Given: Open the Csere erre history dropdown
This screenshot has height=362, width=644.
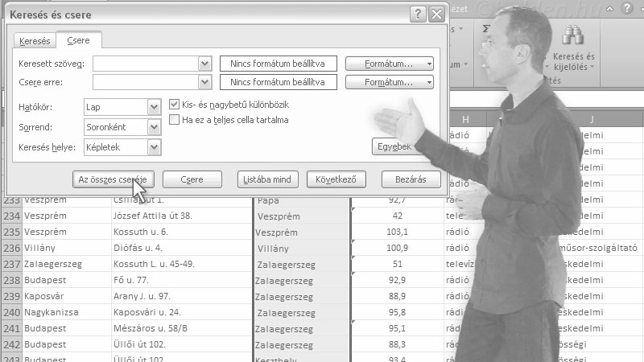Looking at the screenshot, I should coord(205,82).
